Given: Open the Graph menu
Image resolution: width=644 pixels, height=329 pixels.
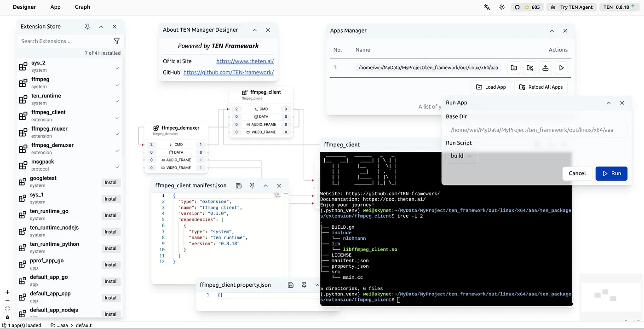Looking at the screenshot, I should 82,7.
